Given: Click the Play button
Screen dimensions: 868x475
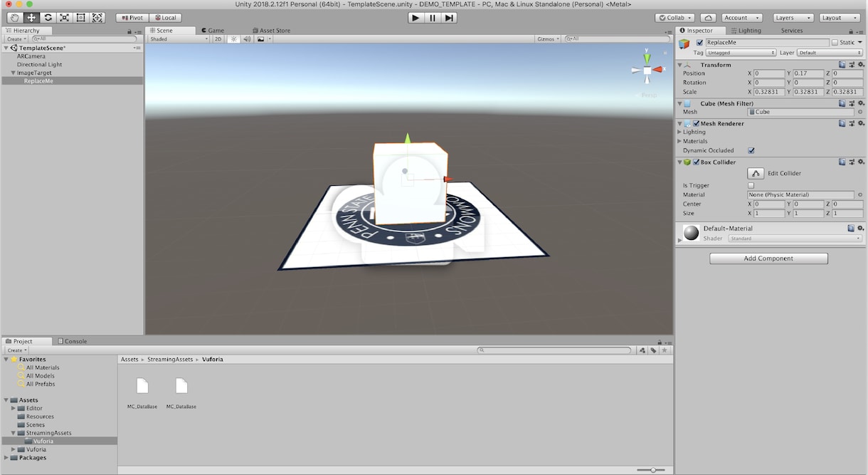Looking at the screenshot, I should (x=416, y=18).
